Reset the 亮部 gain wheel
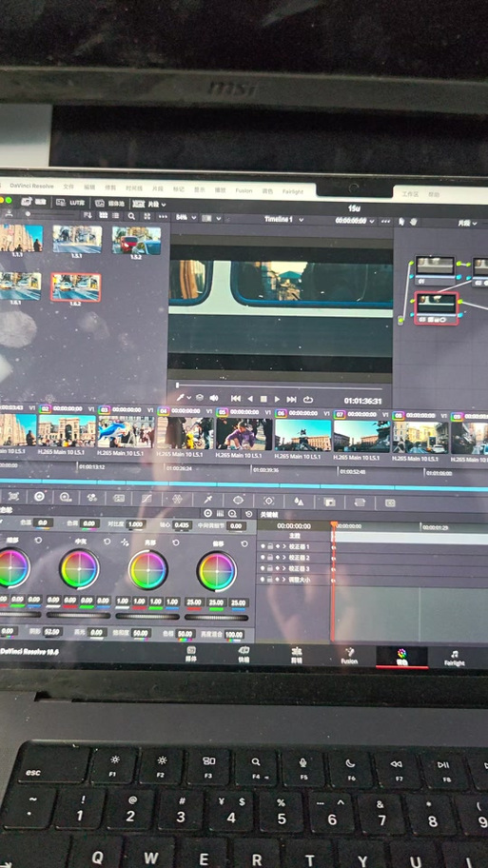Viewport: 488px width, 868px height. tap(175, 542)
